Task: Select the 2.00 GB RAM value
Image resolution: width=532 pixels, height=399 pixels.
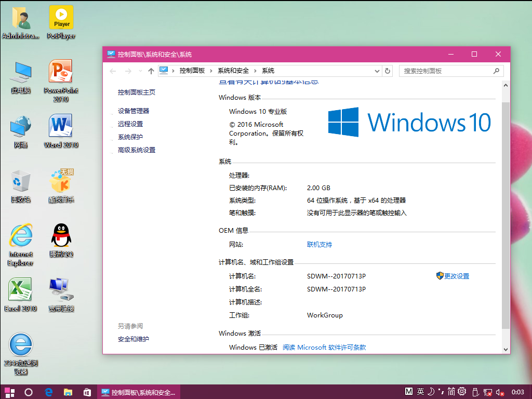Action: coord(318,188)
